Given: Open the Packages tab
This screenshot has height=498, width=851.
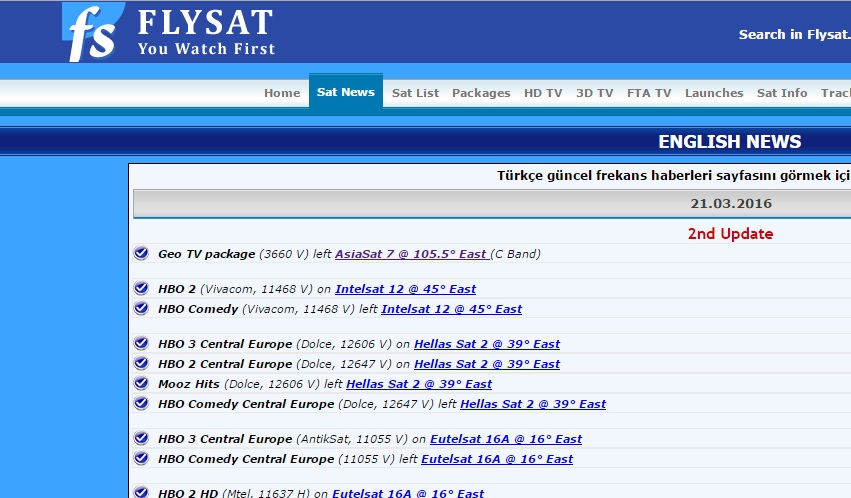Looking at the screenshot, I should coord(481,93).
